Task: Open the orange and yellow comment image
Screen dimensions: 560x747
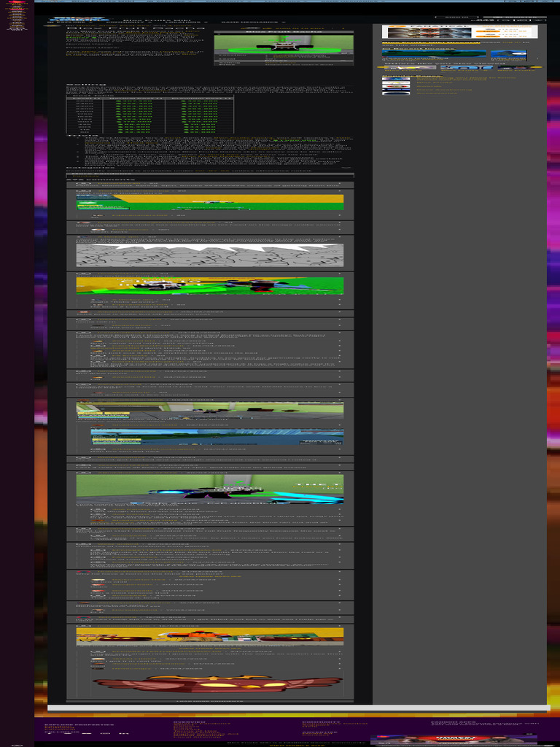Action: point(209,636)
